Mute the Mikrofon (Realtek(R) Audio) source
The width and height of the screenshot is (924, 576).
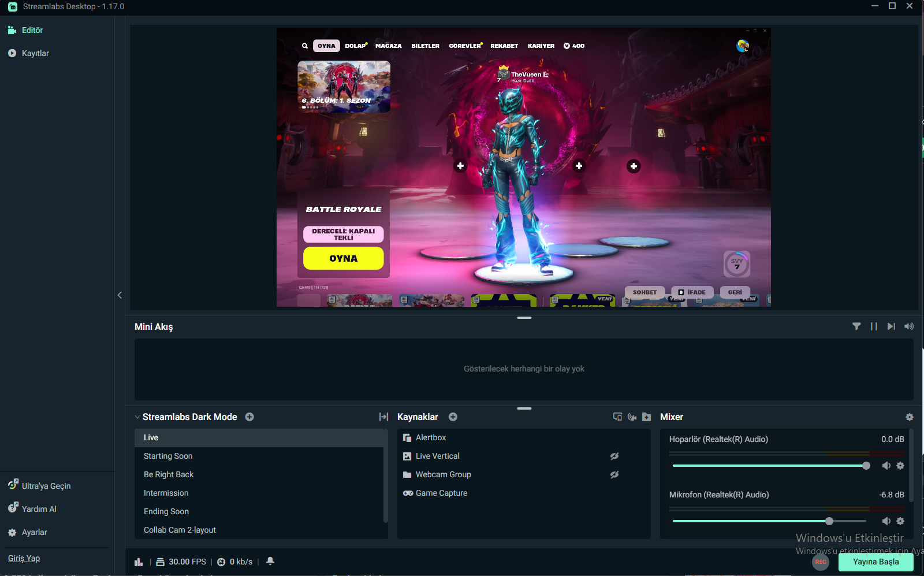pos(886,521)
